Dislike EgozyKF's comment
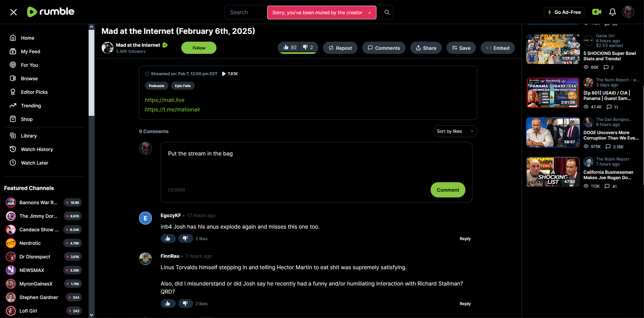Screen dimensions: 644x318 pyautogui.click(x=185, y=238)
